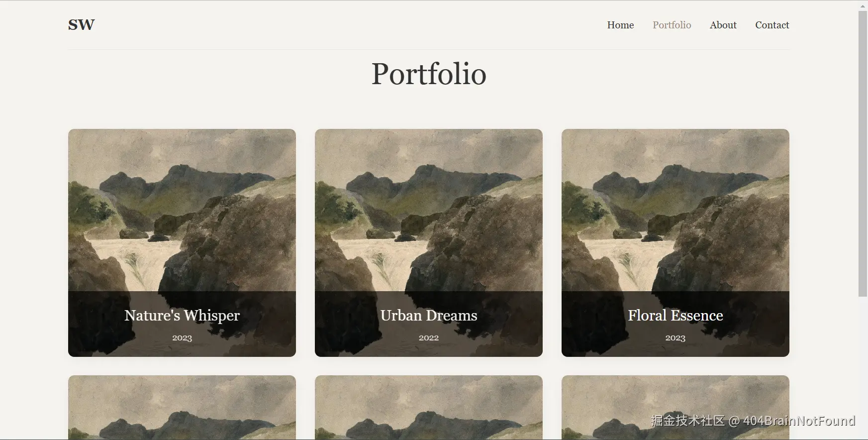Click the 404BrainNotFound watermark text
This screenshot has width=868, height=440.
pyautogui.click(x=799, y=421)
